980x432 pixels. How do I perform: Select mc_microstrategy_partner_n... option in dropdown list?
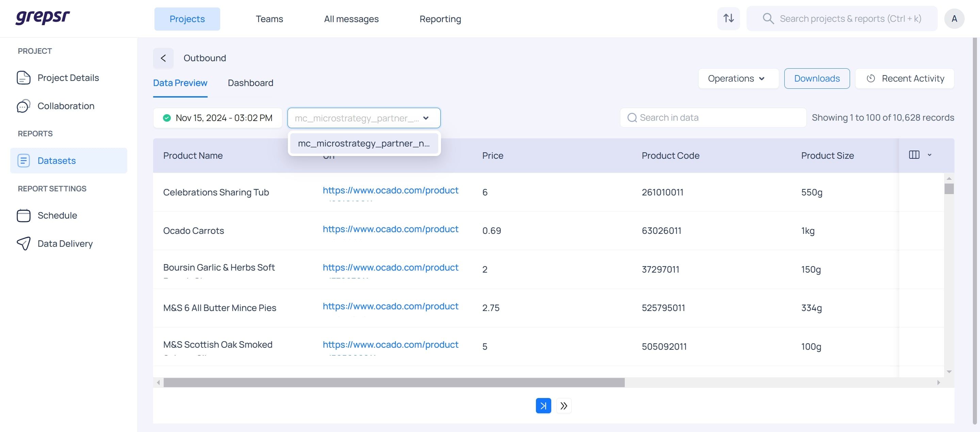[x=364, y=143]
